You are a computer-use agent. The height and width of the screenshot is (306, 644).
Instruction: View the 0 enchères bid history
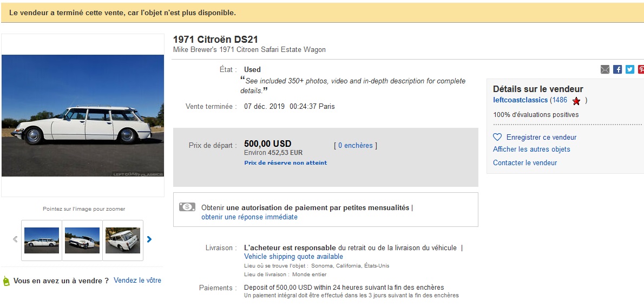click(355, 145)
